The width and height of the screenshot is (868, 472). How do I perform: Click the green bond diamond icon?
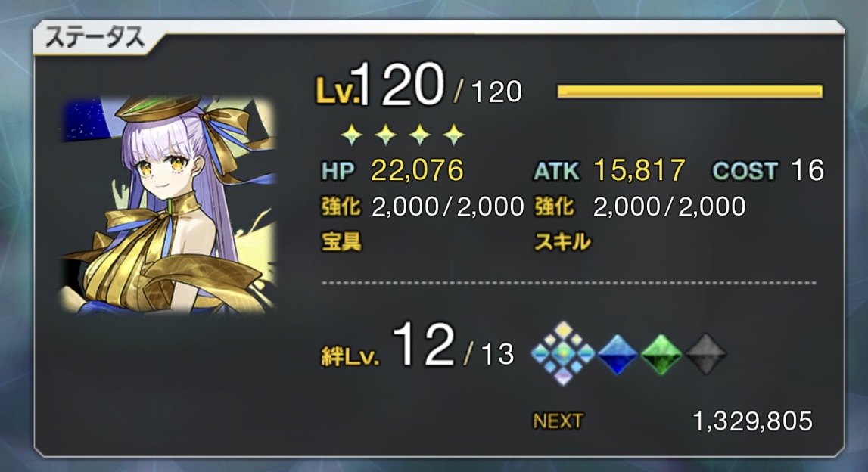(x=661, y=354)
